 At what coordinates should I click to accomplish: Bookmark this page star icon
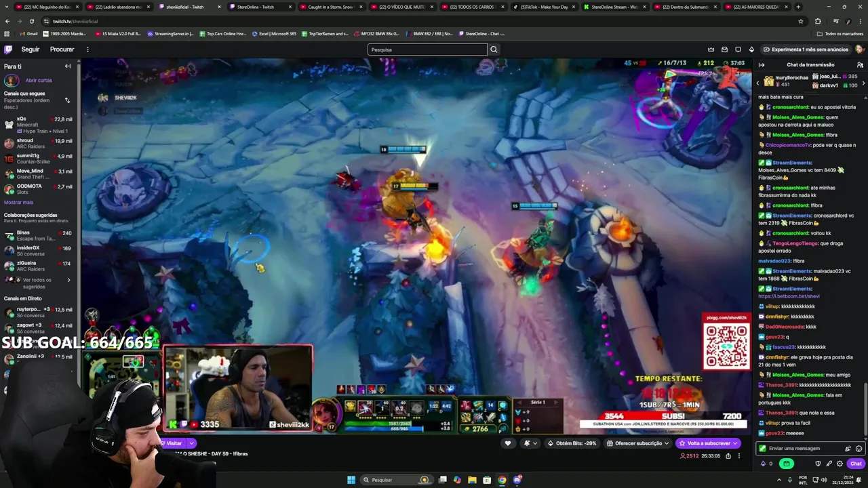[x=801, y=21]
